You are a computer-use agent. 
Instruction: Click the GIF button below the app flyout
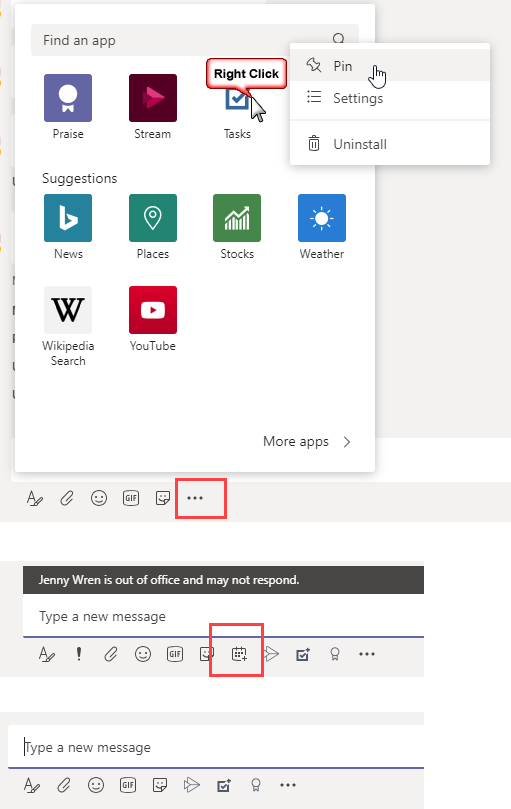coord(131,498)
